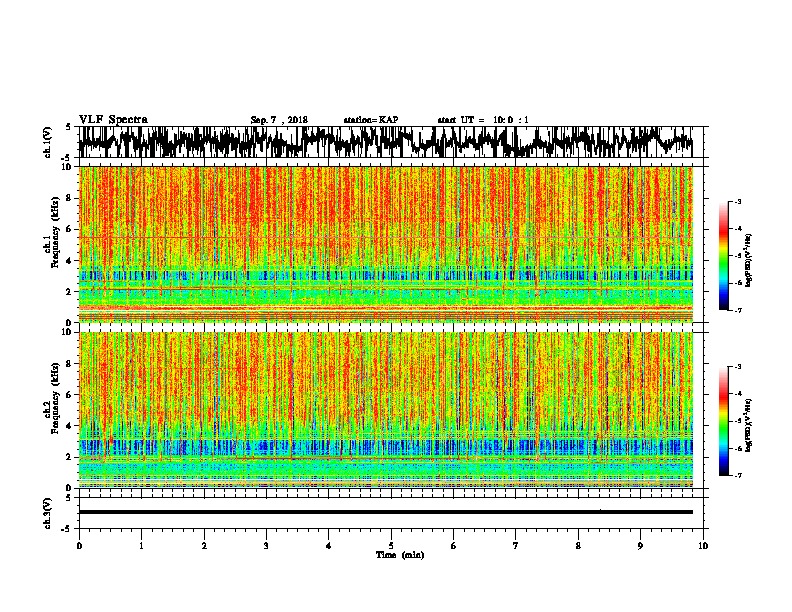Click the "Time (min)" axis title
792x612 pixels.
pos(400,555)
